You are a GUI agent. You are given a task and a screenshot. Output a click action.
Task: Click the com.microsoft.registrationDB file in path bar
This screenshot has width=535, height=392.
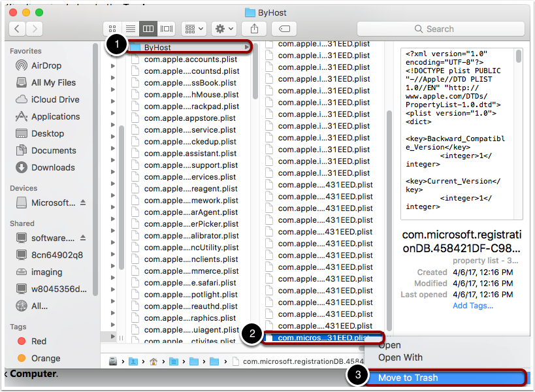(x=297, y=361)
